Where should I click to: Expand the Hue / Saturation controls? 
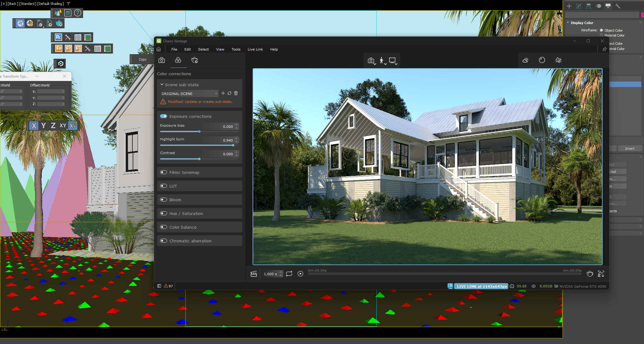[186, 213]
